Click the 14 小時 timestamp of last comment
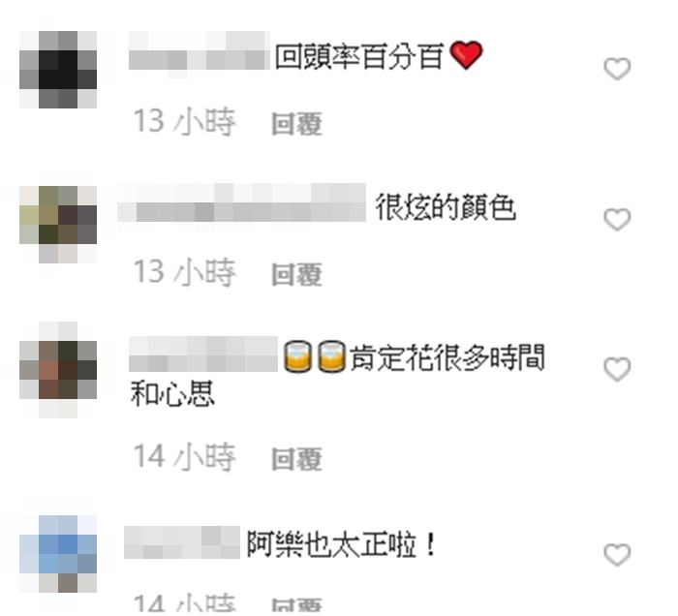 coord(185,604)
